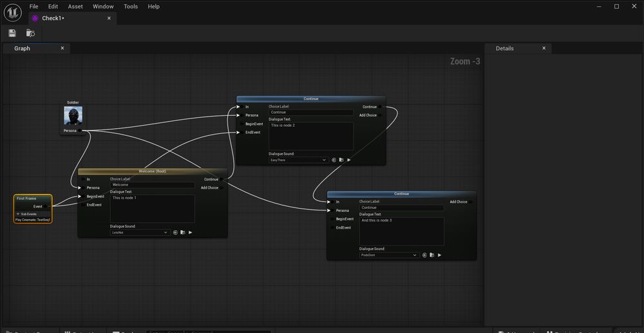Viewport: 644px width, 333px height.
Task: Play the PodsDont dialogue sound
Action: pos(439,255)
